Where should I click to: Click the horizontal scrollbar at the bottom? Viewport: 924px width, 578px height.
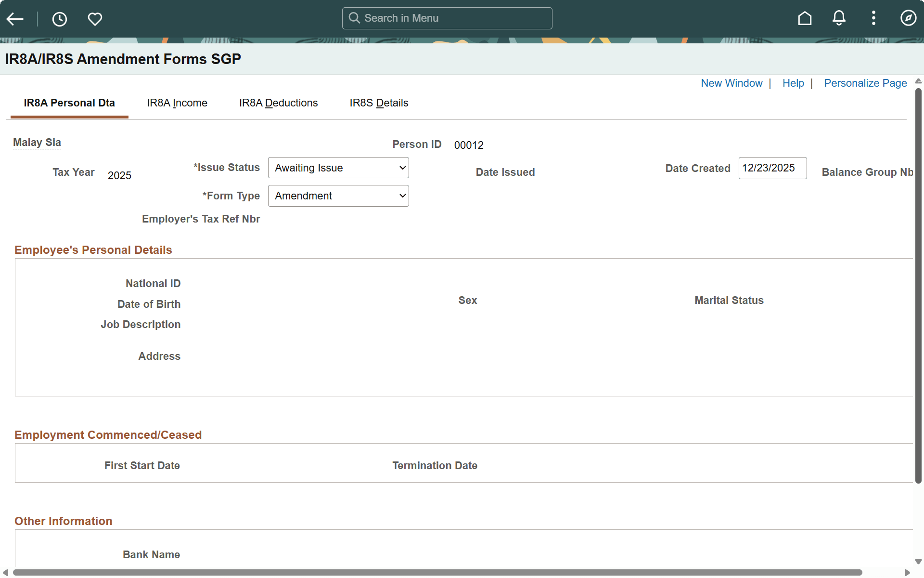point(437,572)
